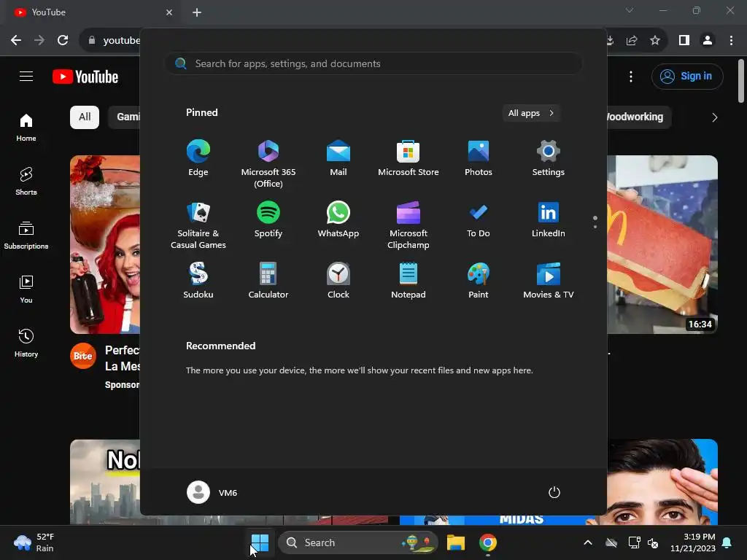Screen dimensions: 747x560
Task: Open LinkedIn from pinned apps
Action: 549,219
